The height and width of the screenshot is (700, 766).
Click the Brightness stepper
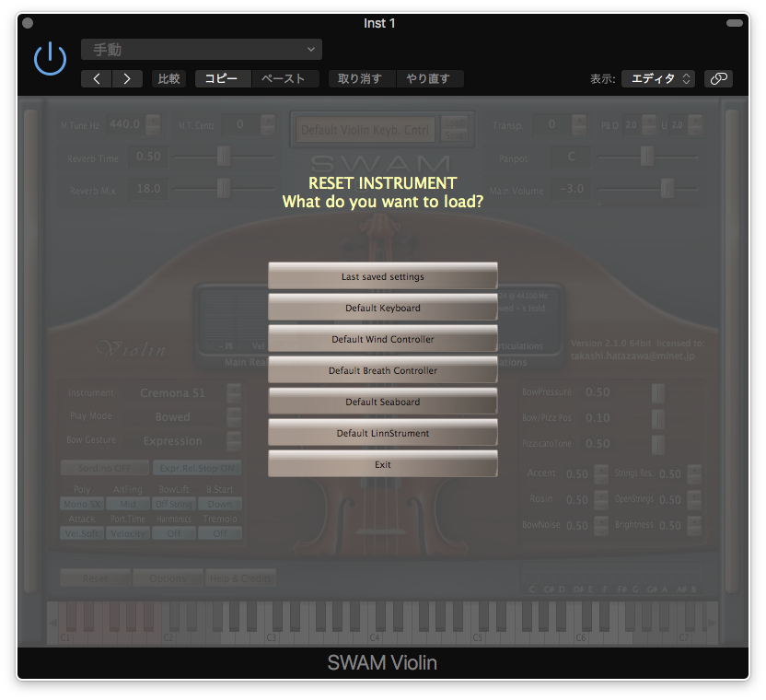pyautogui.click(x=693, y=526)
